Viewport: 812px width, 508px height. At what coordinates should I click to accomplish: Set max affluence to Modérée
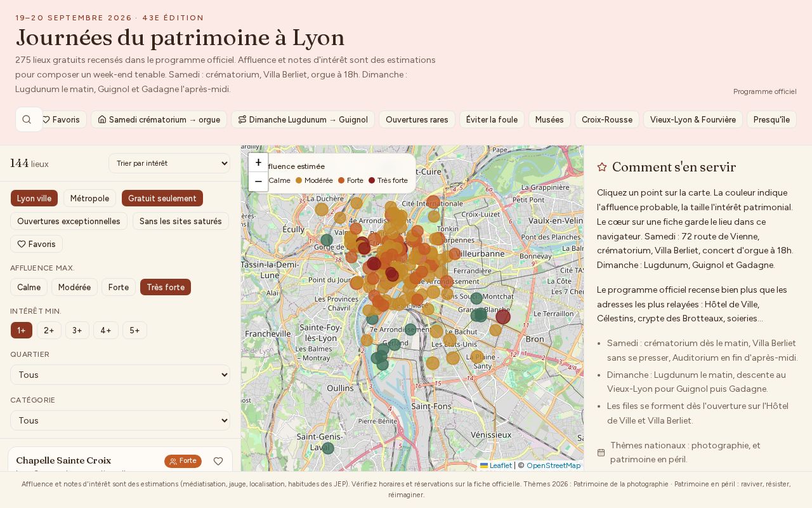[x=74, y=287]
